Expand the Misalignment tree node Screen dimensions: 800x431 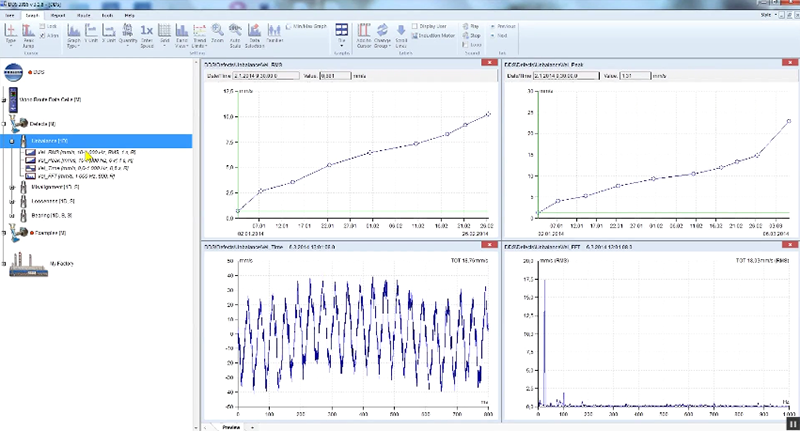tap(11, 186)
